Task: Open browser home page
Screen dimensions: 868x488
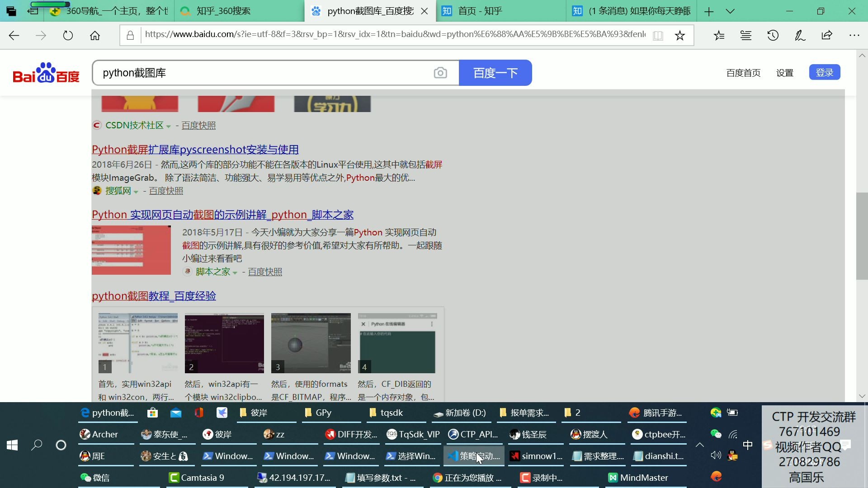Action: click(95, 35)
